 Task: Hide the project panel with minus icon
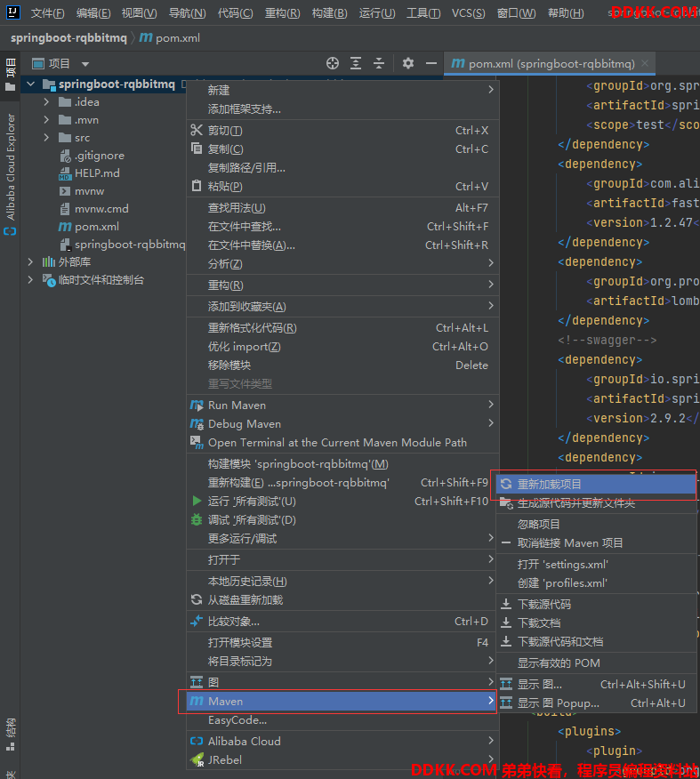431,63
